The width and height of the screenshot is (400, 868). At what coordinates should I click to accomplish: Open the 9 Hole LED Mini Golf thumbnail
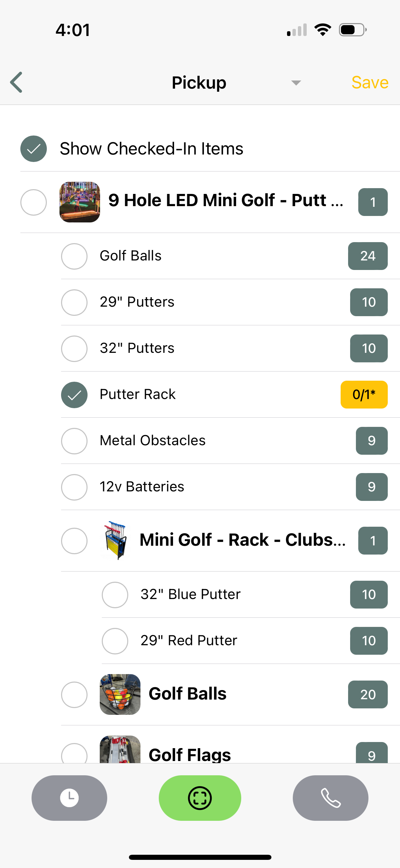[x=80, y=202]
